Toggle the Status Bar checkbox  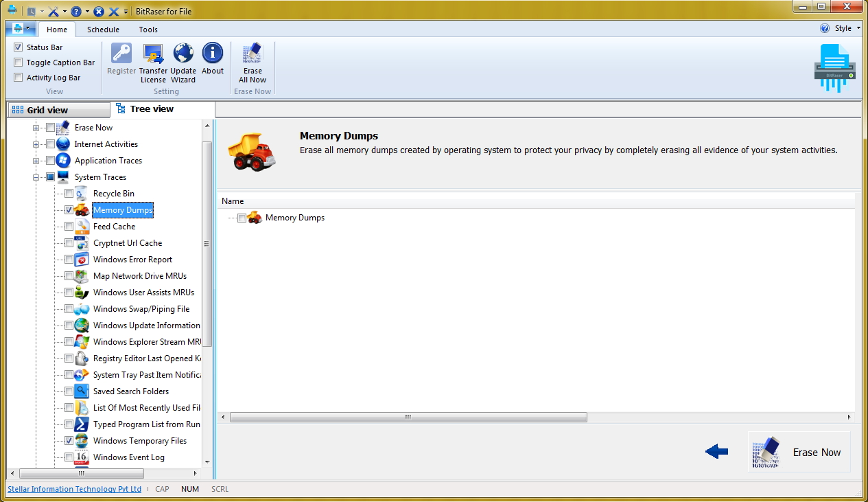point(19,47)
